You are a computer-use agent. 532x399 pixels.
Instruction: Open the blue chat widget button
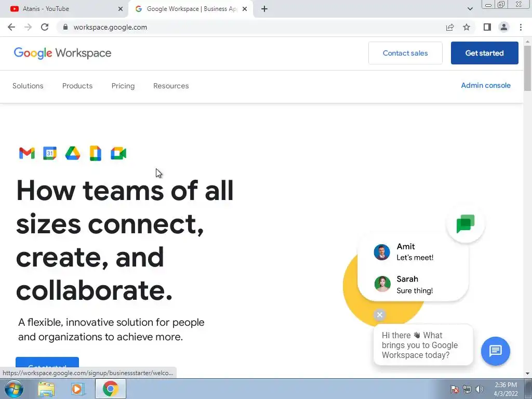495,351
